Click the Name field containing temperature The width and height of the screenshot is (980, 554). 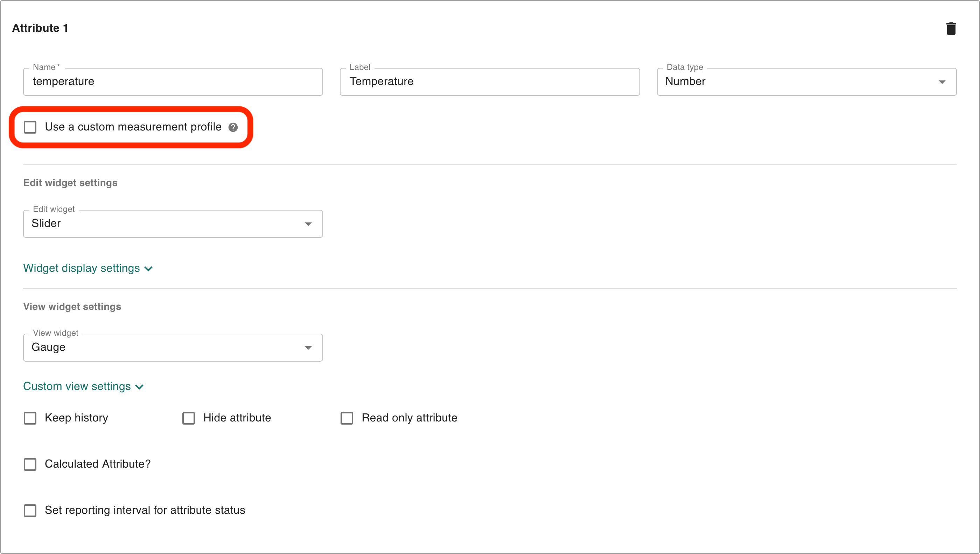173,82
